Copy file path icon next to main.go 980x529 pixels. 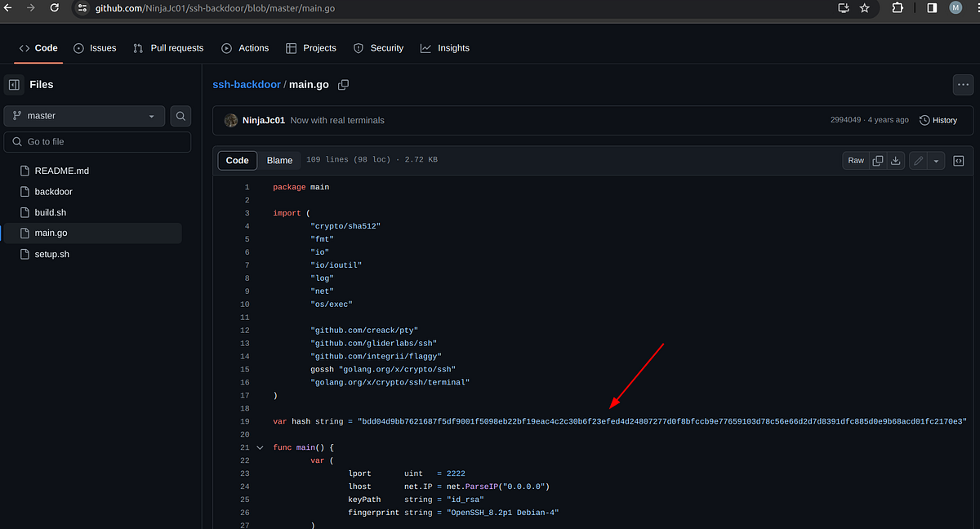(x=344, y=85)
